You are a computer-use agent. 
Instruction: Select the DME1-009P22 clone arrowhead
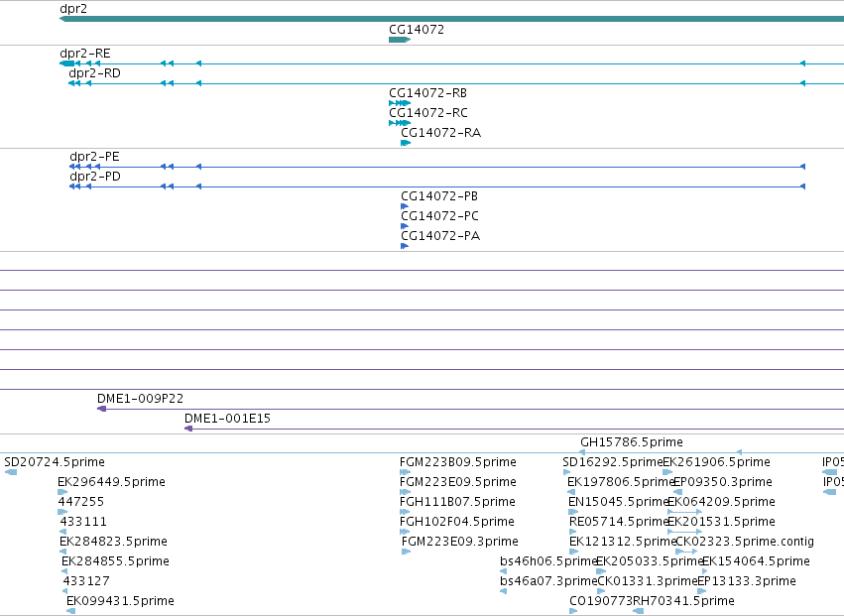102,409
